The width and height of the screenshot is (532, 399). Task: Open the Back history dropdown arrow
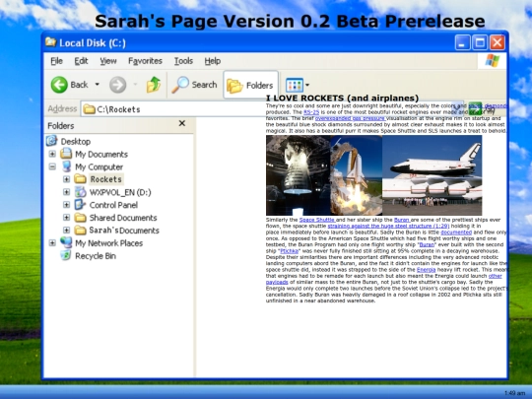coord(97,84)
